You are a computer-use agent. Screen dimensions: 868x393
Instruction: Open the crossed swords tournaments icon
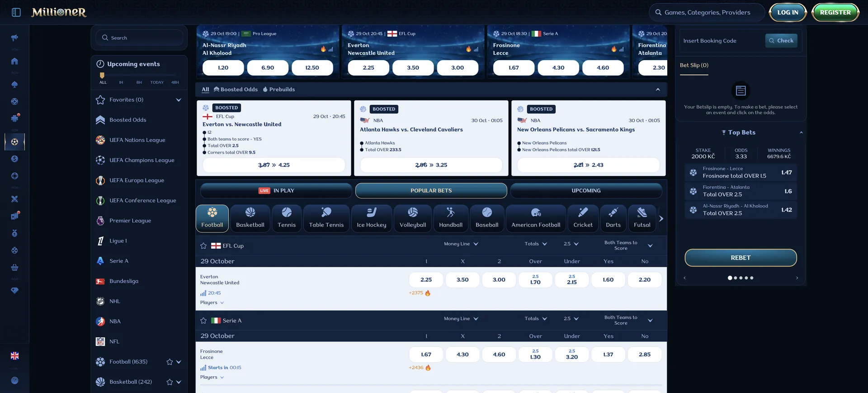coord(14,199)
